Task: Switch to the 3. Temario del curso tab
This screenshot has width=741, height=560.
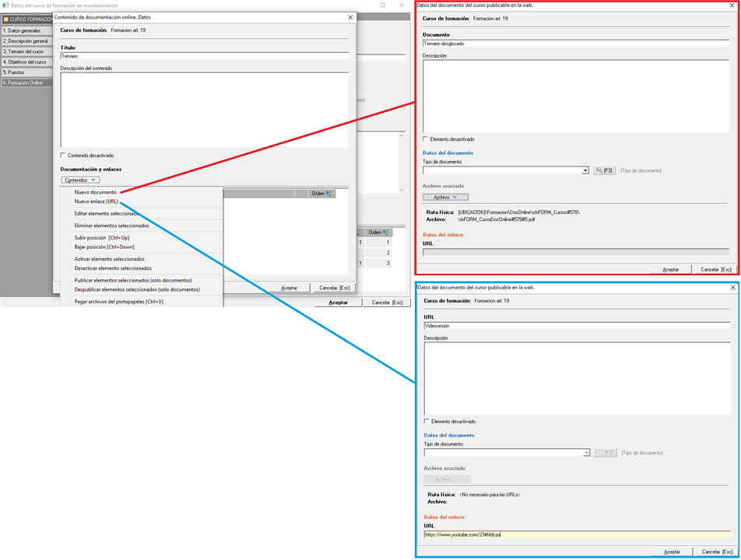Action: point(26,51)
